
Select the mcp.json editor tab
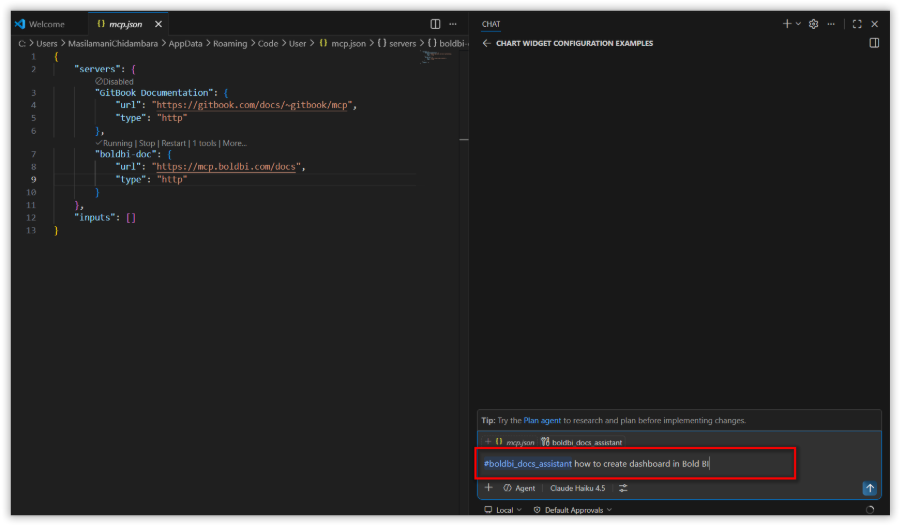(125, 24)
